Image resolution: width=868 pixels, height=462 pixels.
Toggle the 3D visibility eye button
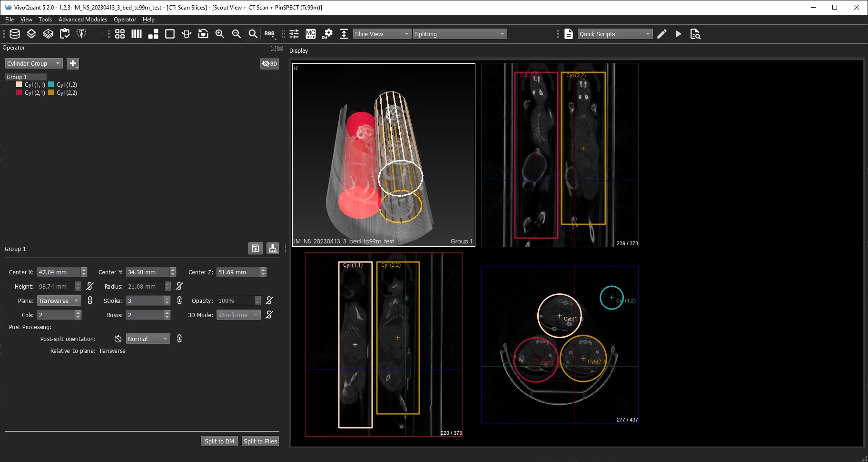pos(269,63)
